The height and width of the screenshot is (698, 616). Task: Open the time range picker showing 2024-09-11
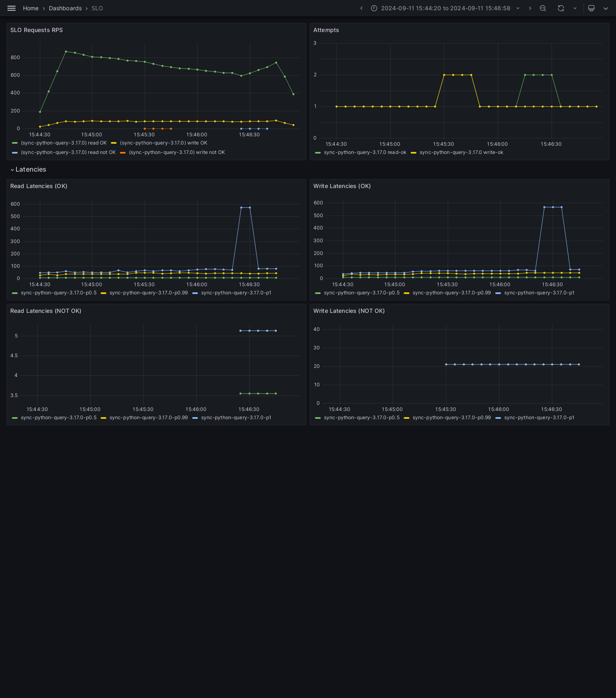[x=446, y=8]
